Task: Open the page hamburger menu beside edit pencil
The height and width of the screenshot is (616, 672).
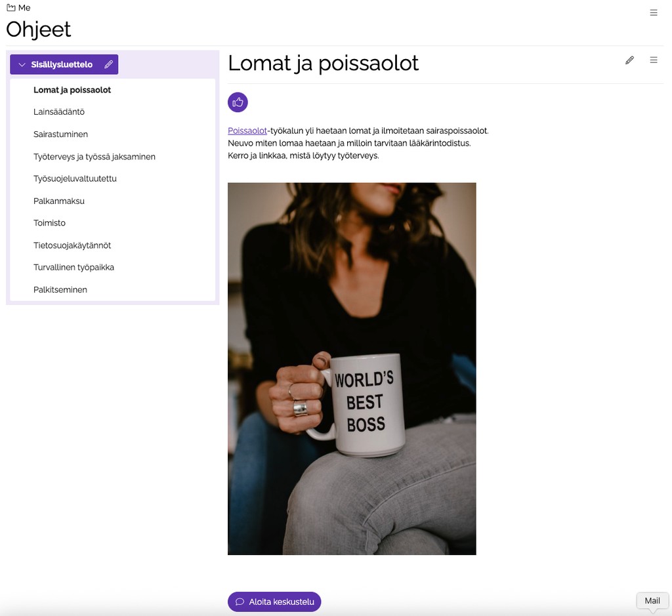Action: [653, 60]
